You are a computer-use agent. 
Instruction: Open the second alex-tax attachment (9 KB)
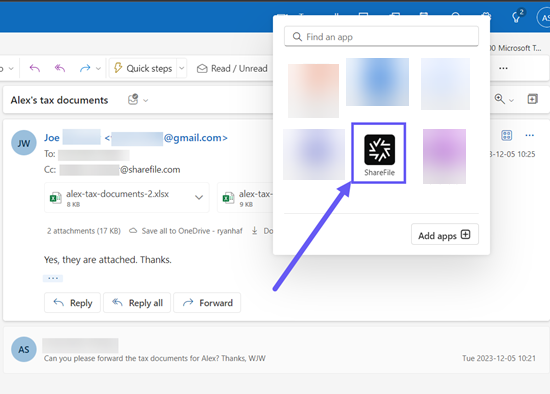(x=246, y=198)
